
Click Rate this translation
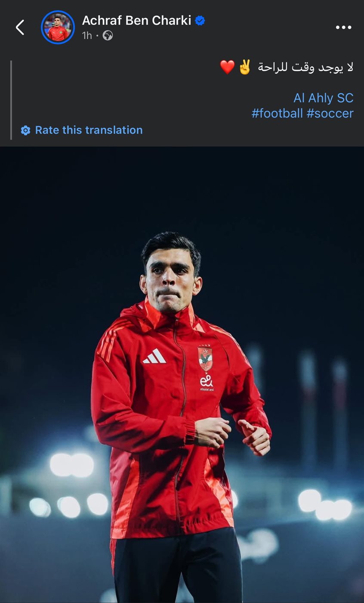[89, 130]
